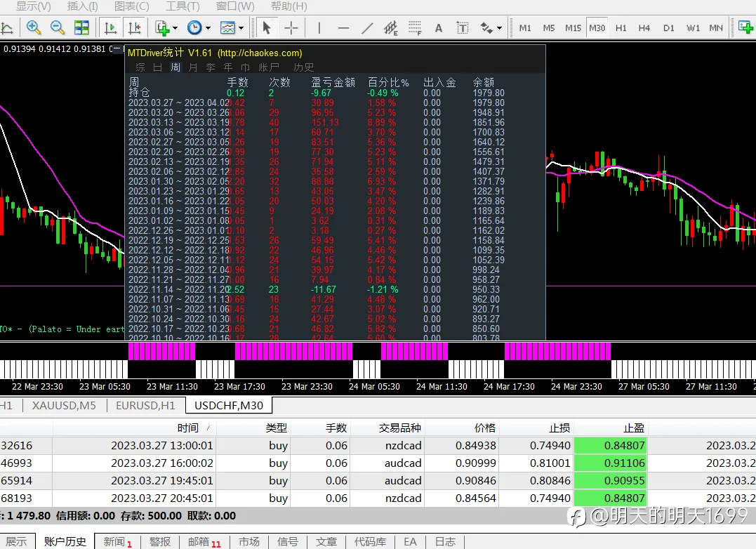Select the Trendline drawing tool
Screen dimensions: 756x549
tap(367, 28)
